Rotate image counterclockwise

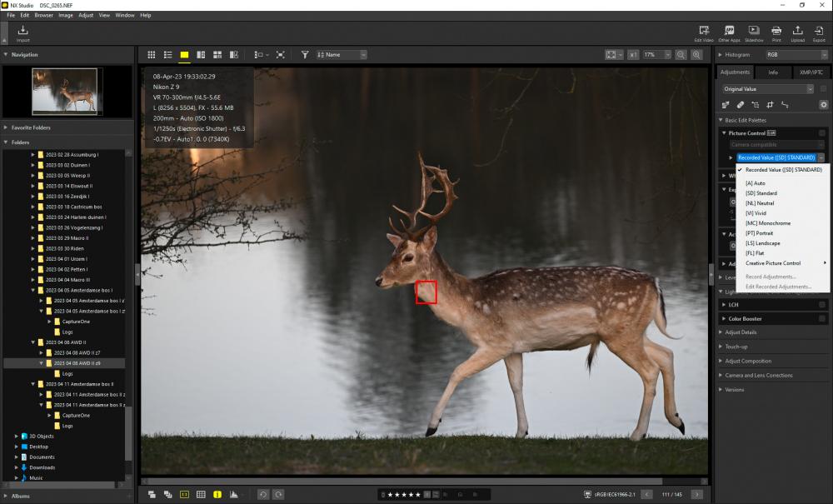[263, 495]
